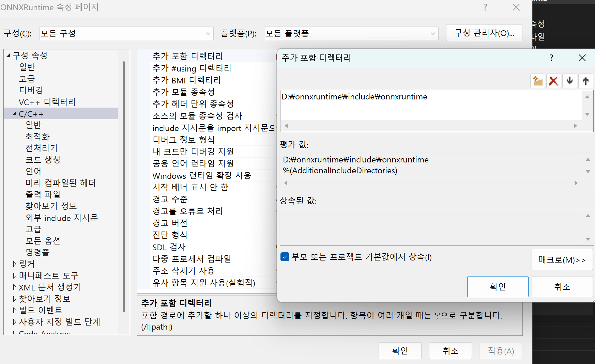Image resolution: width=595 pixels, height=364 pixels.
Task: Select the 디버깅 tree item
Action: (31, 90)
